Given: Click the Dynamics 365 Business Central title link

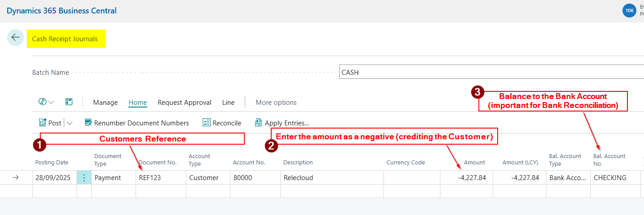Looking at the screenshot, I should point(61,10).
